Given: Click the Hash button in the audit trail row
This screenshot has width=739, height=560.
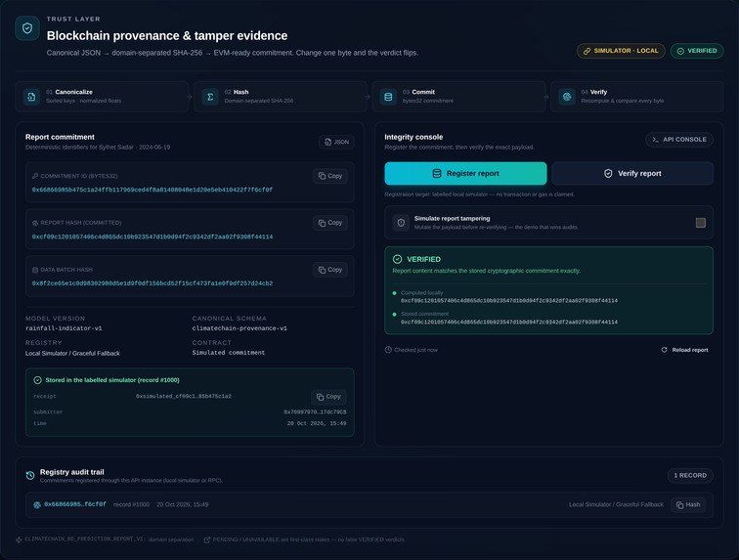Looking at the screenshot, I should click(688, 505).
